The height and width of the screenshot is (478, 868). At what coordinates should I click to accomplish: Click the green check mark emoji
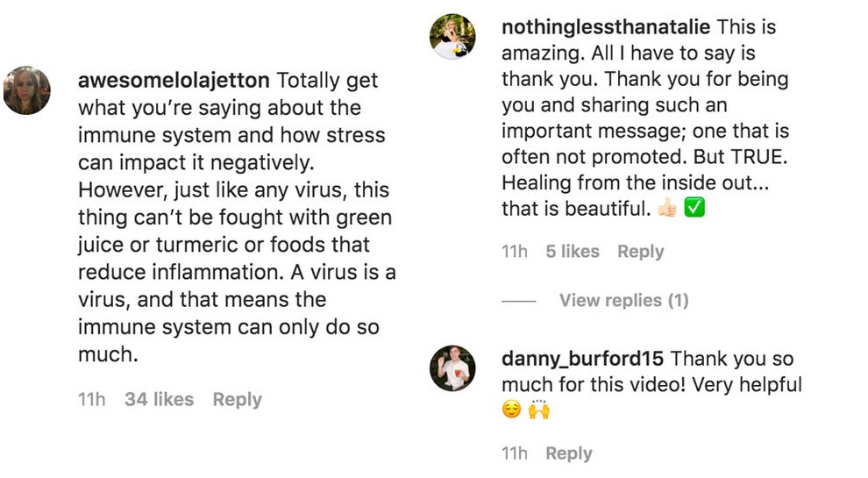click(x=695, y=210)
